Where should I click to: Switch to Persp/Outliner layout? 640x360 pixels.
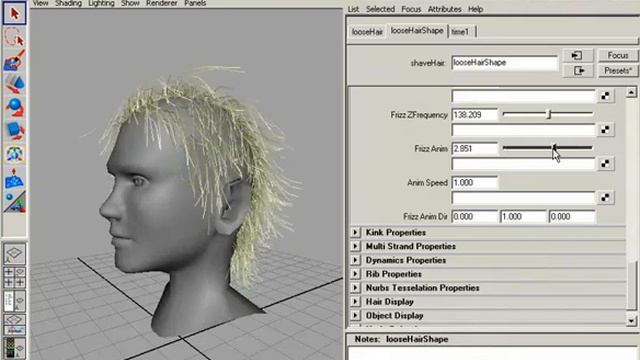click(14, 301)
